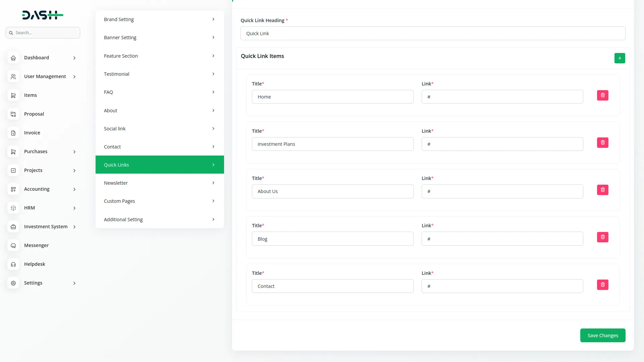The image size is (644, 362).
Task: Click the Helpdesk headset icon
Action: coord(13,264)
